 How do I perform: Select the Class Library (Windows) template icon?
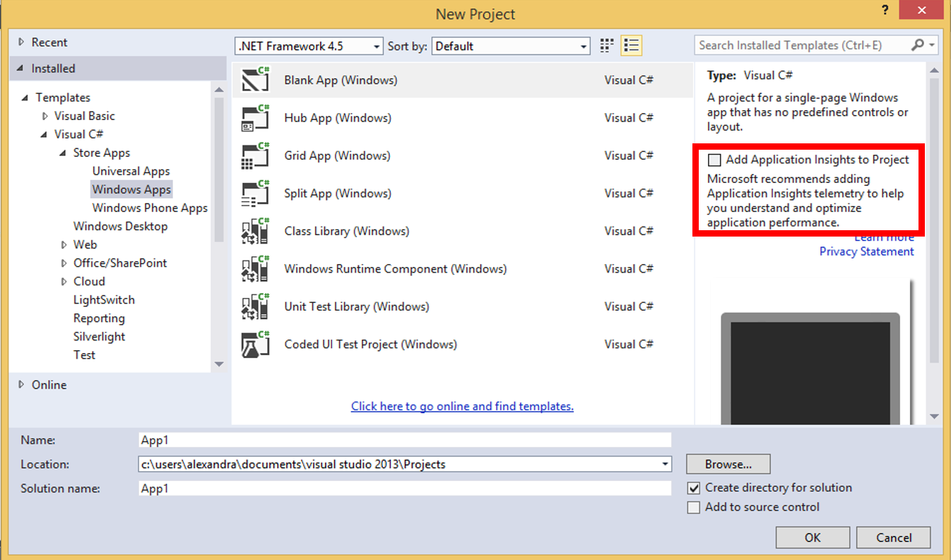(x=254, y=231)
